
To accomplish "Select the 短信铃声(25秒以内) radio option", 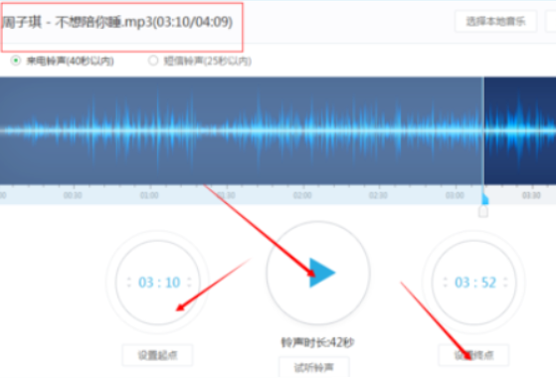I will coord(153,61).
